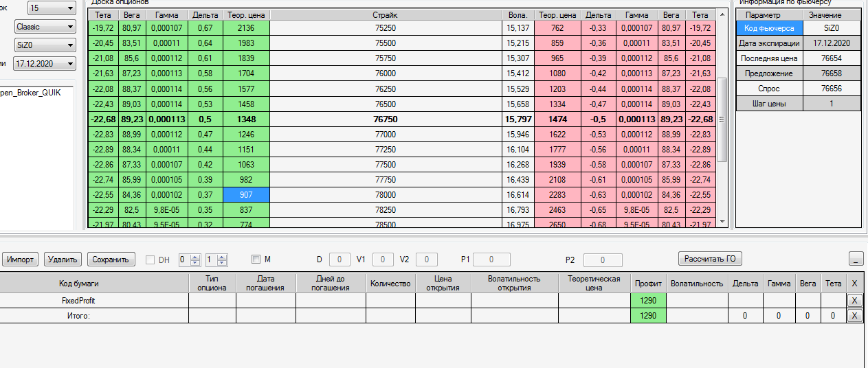Click call theoretical price 2136
868x368 pixels.
[x=247, y=28]
